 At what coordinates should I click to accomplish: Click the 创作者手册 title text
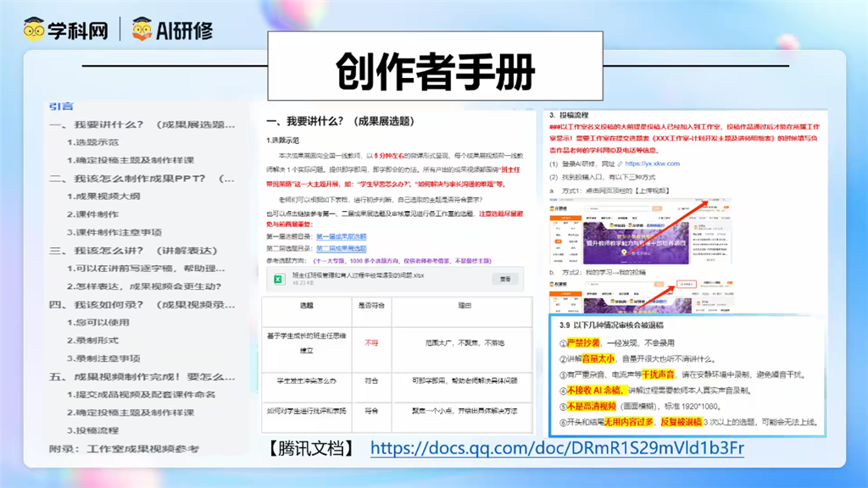point(435,71)
